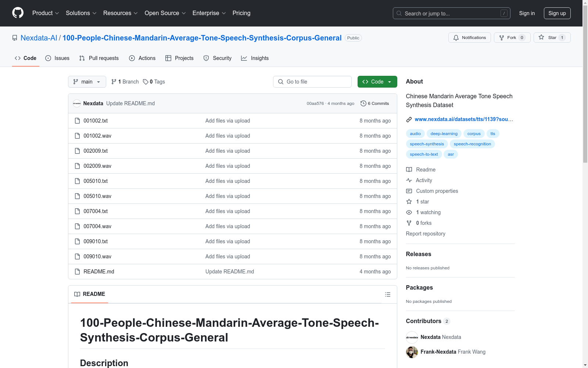View the 1 Branch link
Screen dimensions: 588x368
[x=125, y=82]
